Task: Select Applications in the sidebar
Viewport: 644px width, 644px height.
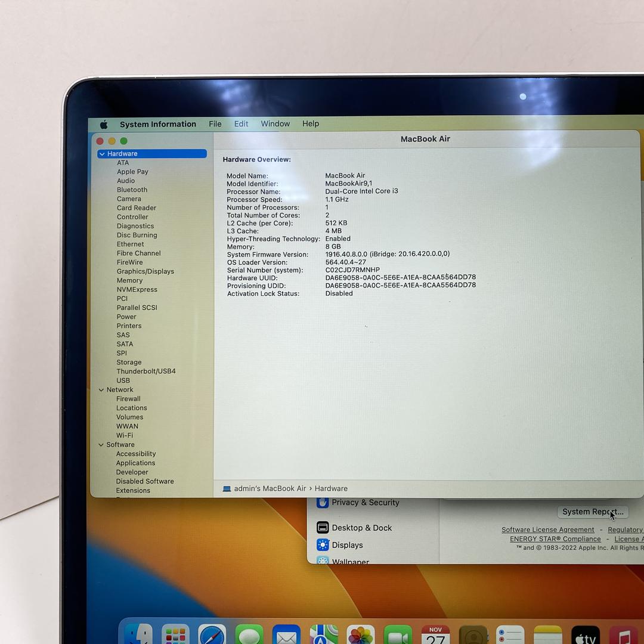Action: click(135, 463)
